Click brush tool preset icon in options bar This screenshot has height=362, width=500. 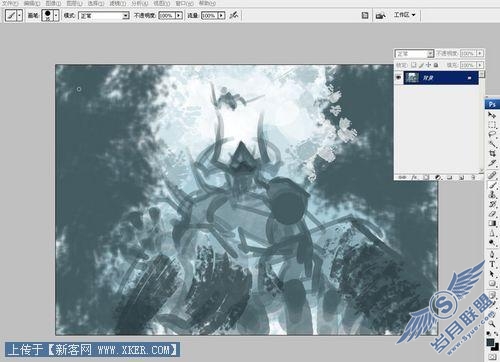pyautogui.click(x=11, y=15)
